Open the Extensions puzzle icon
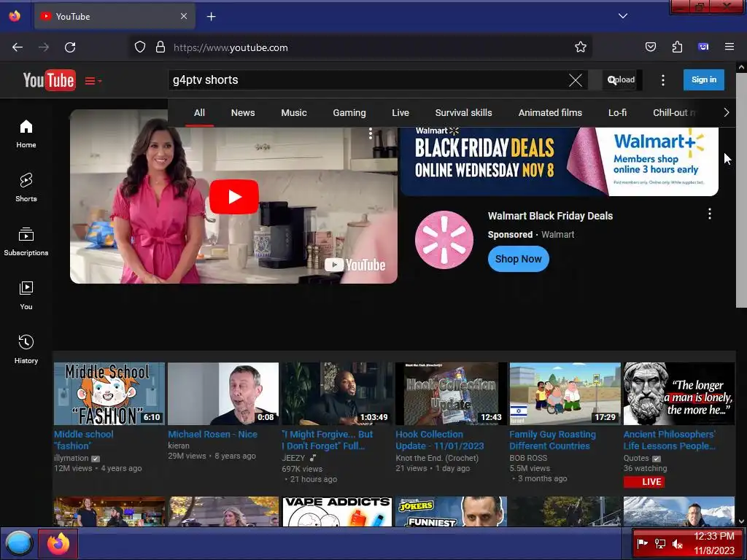 pos(677,47)
